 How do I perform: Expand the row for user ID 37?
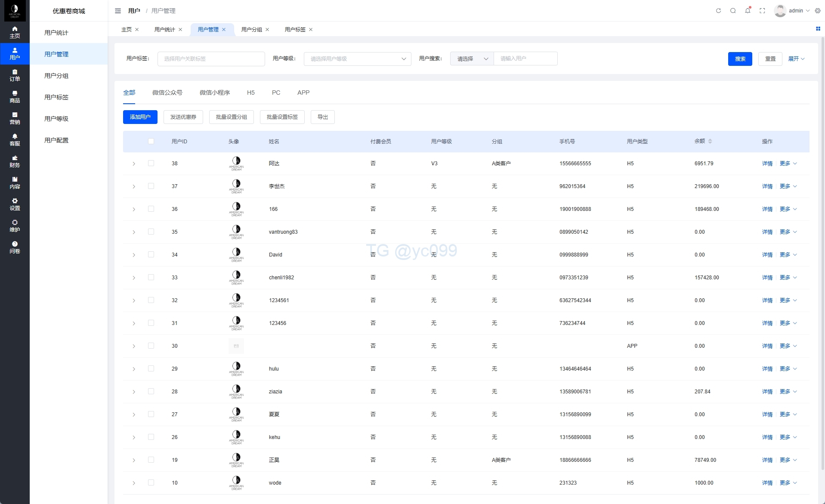134,187
